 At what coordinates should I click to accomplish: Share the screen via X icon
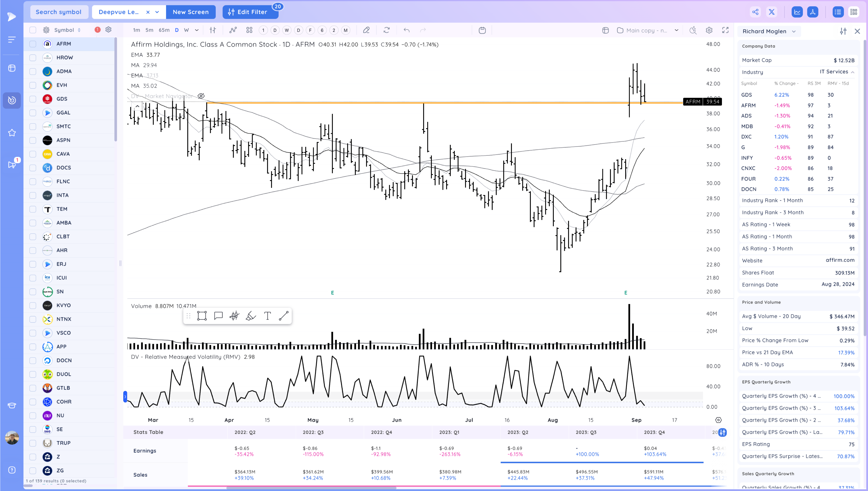[x=771, y=12]
